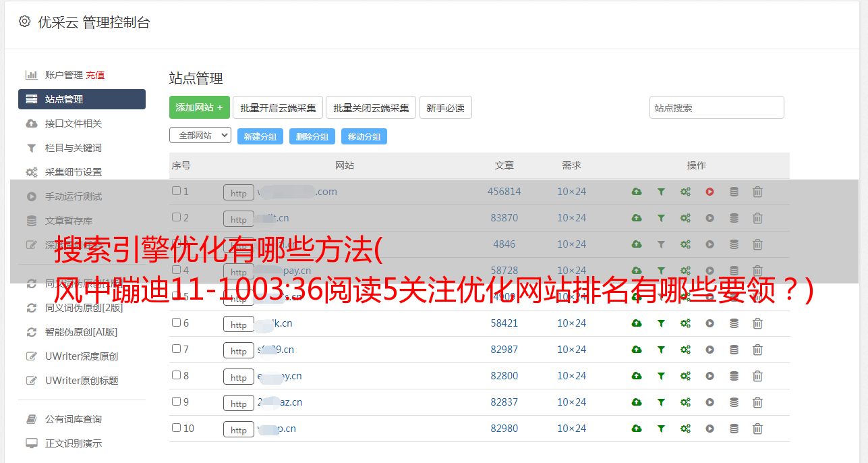The height and width of the screenshot is (463, 868).
Task: Click play icon in row 82800
Action: click(710, 376)
